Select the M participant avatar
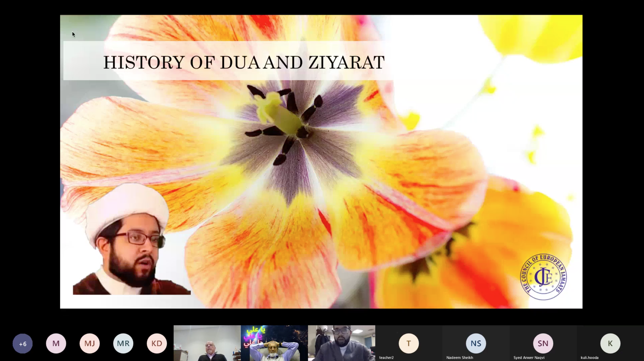The image size is (644, 361). [56, 343]
